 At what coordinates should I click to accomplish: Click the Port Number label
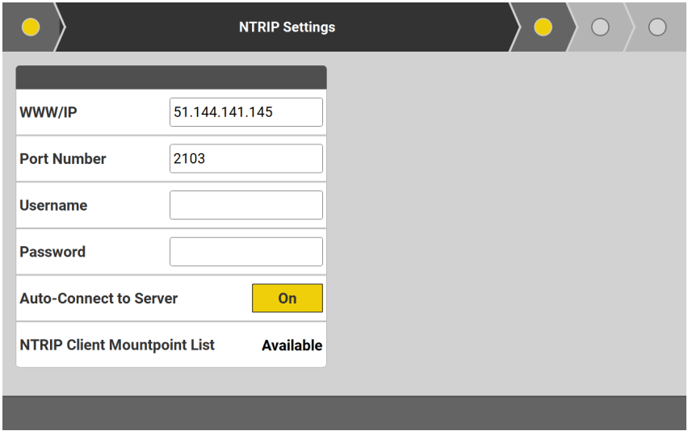(x=63, y=159)
